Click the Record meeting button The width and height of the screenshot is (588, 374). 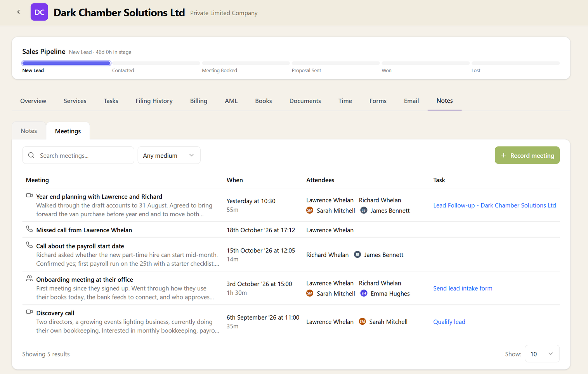527,155
